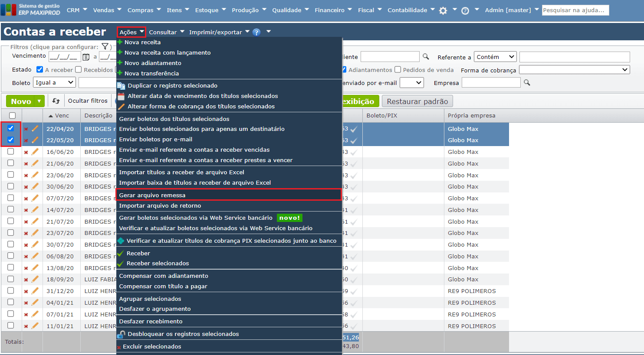Screen dimensions: 644x355
Task: Click the Restaurar padrão button
Action: coord(417,101)
